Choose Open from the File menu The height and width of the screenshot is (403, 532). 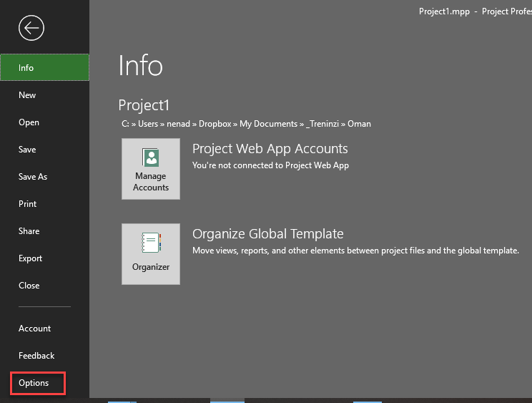(29, 122)
